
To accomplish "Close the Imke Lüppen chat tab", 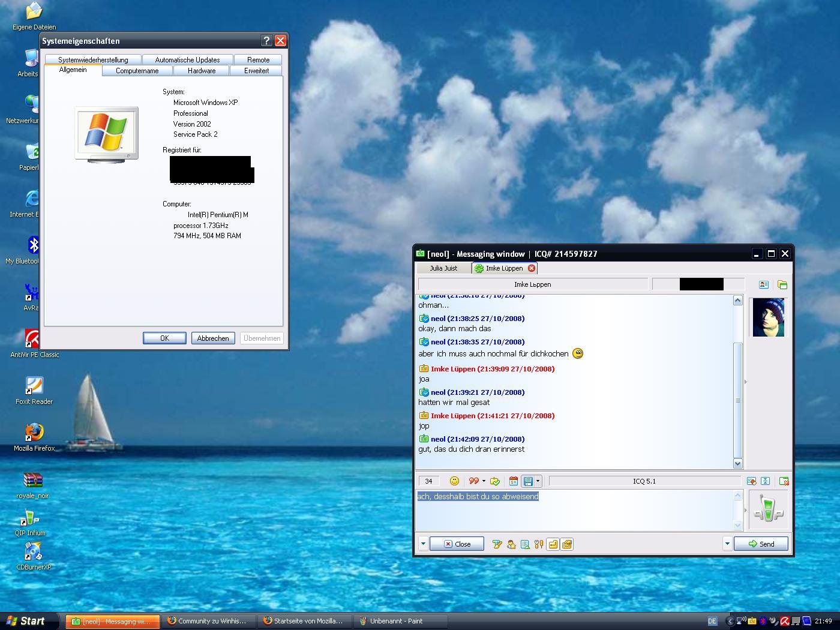I will click(531, 268).
